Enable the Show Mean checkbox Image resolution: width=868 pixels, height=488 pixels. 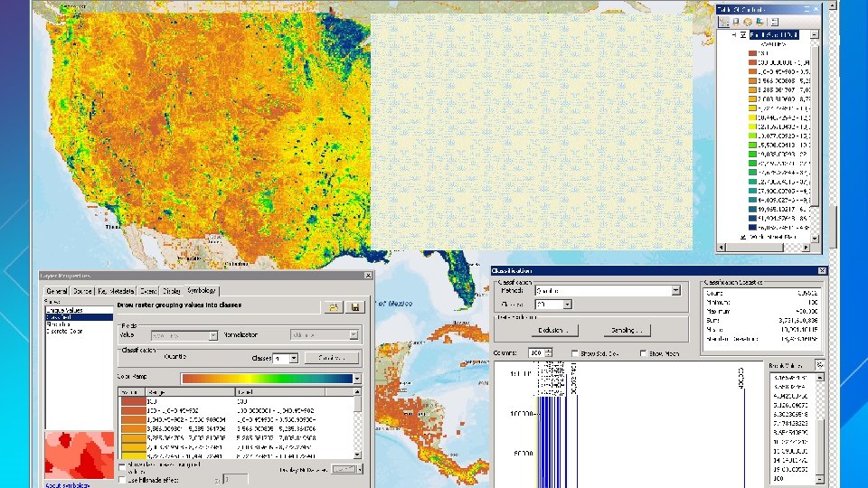(644, 353)
